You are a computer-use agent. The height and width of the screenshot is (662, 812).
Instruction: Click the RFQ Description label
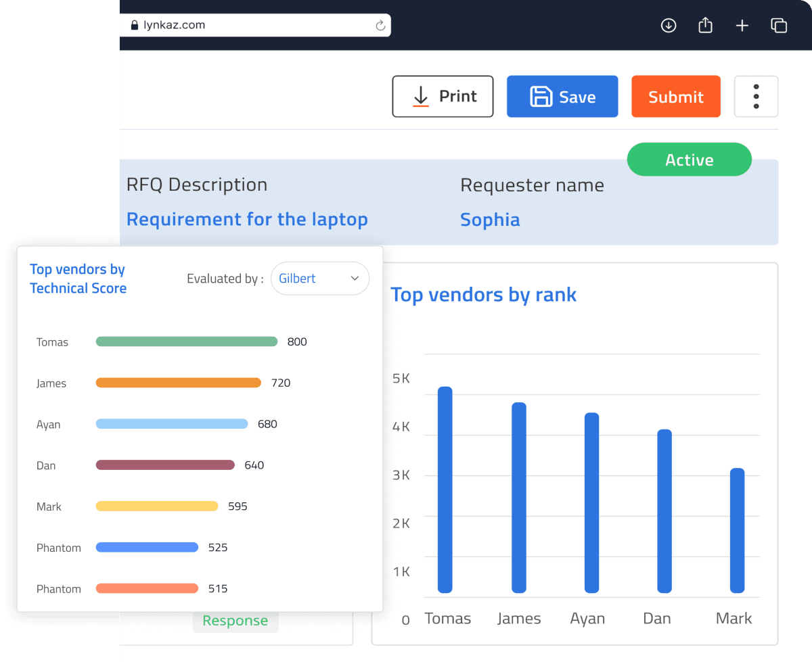coord(197,185)
